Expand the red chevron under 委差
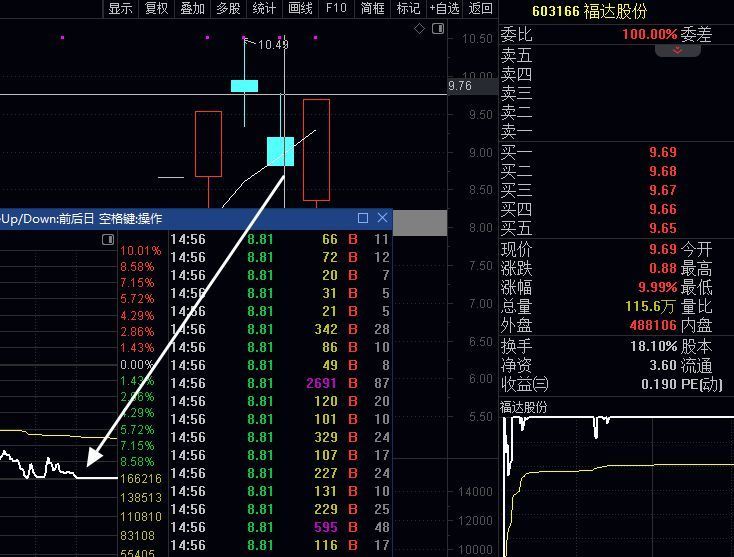734x557 pixels. tap(677, 50)
